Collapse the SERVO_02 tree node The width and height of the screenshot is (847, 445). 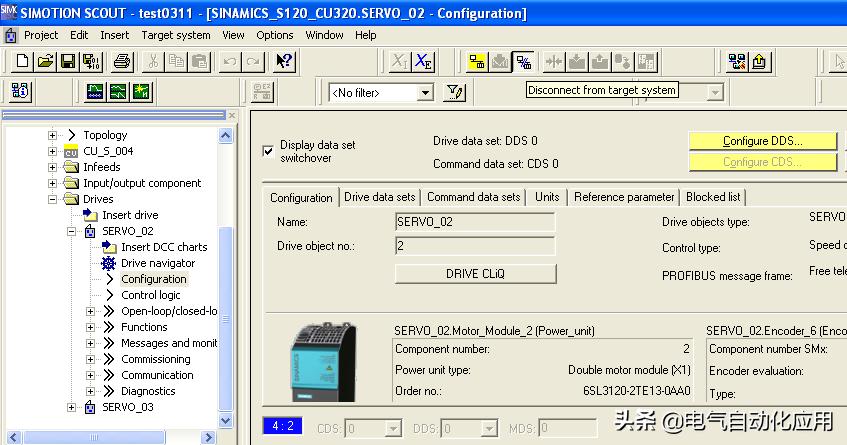point(71,231)
